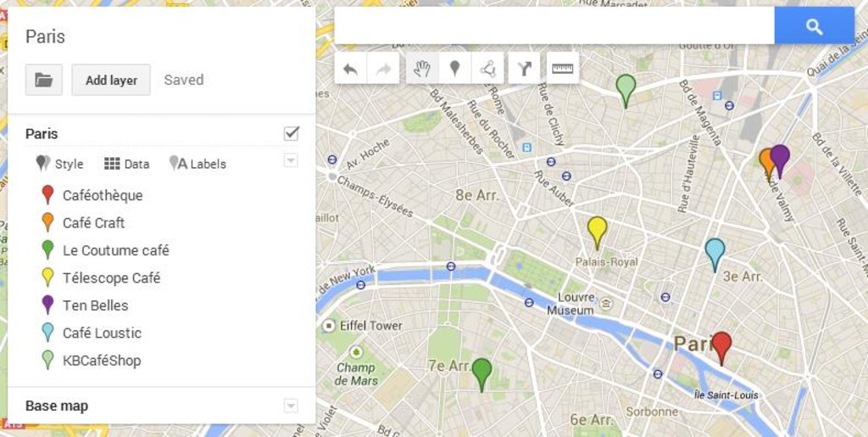Select Café Craft in the layer list
The image size is (868, 437).
pos(93,222)
